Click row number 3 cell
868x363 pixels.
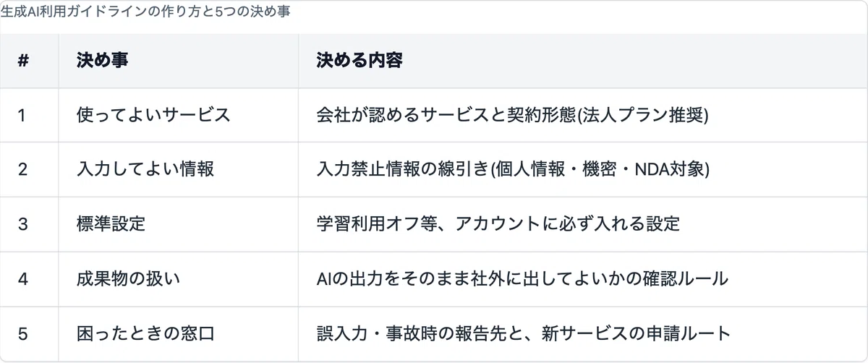click(x=30, y=224)
